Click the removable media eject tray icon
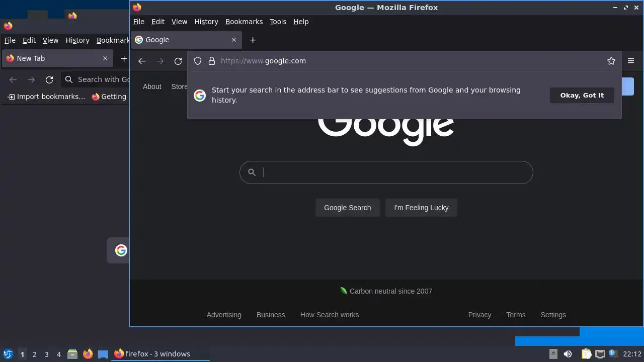This screenshot has height=362, width=644. [x=553, y=354]
